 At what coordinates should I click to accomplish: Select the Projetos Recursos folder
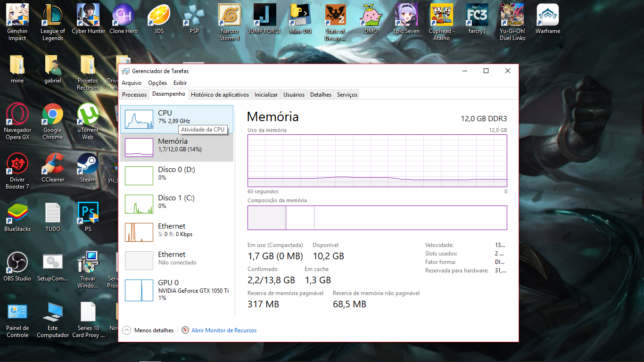tap(88, 72)
